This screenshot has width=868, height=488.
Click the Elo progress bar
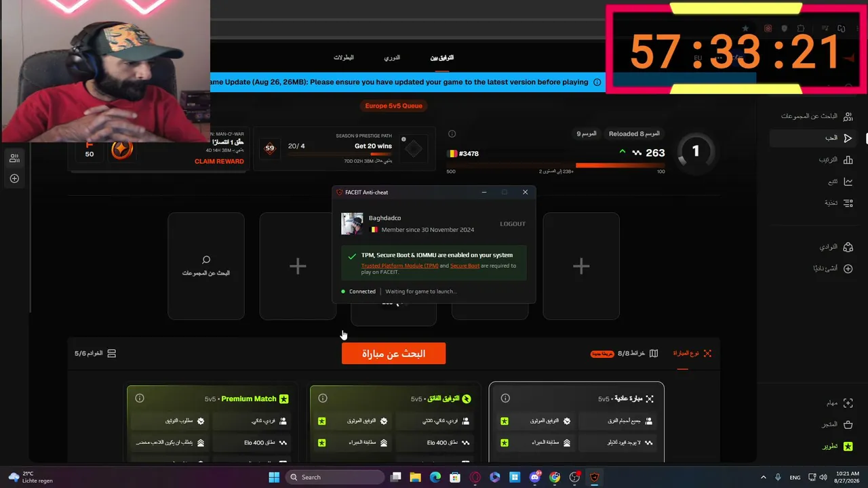pos(556,165)
